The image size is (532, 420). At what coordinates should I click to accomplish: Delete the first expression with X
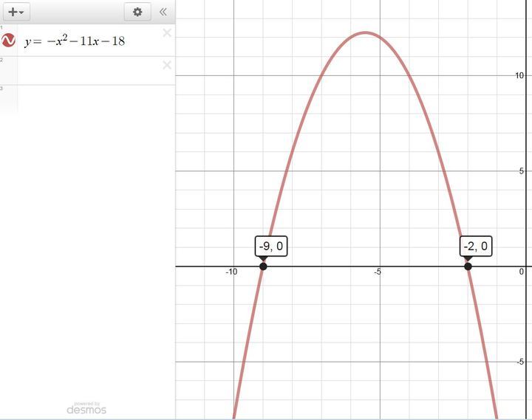(x=166, y=33)
